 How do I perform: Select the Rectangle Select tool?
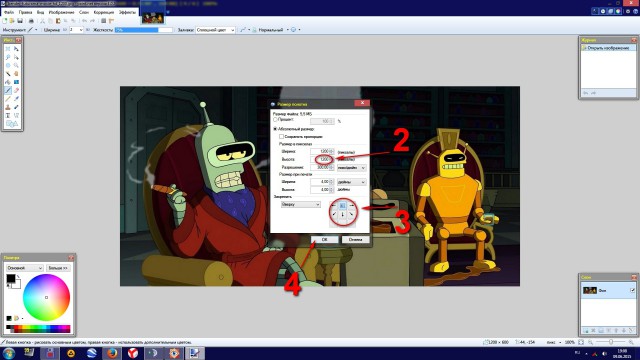coord(8,49)
